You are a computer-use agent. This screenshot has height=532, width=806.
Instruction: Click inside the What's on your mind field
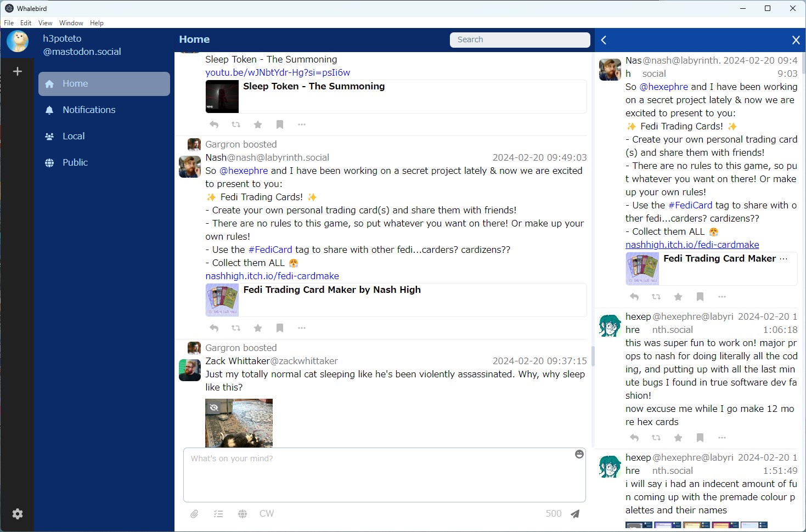pos(384,474)
